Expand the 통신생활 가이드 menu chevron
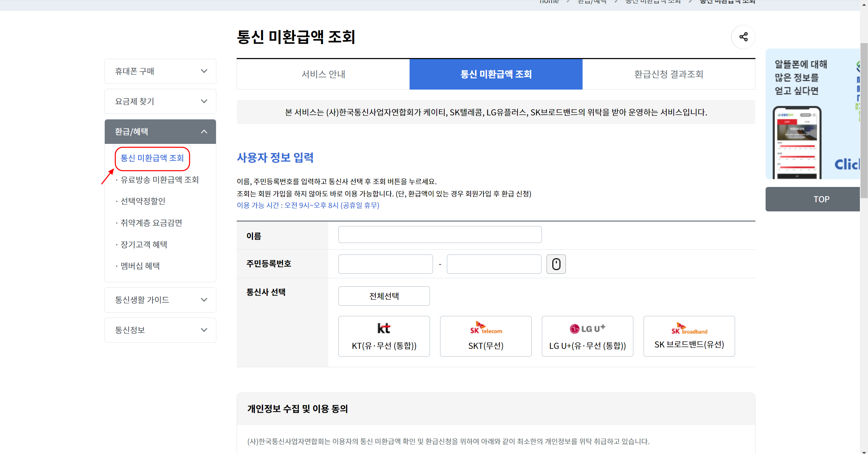Viewport: 868px width, 454px height. click(x=204, y=300)
